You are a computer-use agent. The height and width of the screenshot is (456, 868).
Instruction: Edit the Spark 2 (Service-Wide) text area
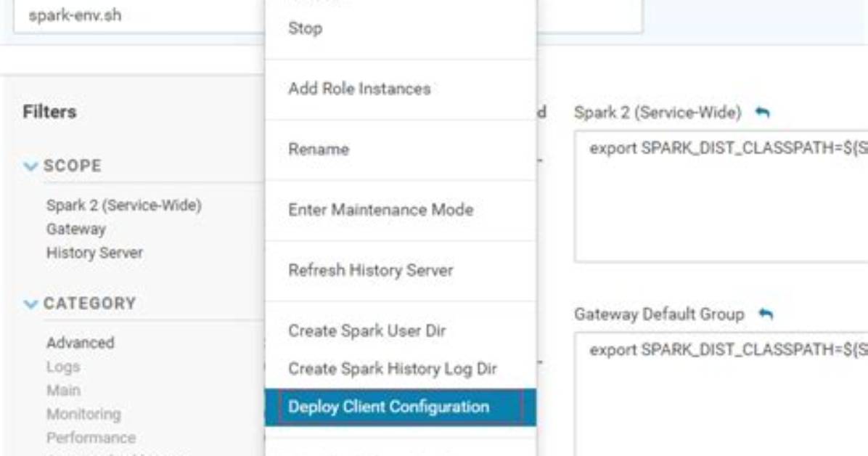tap(721, 196)
